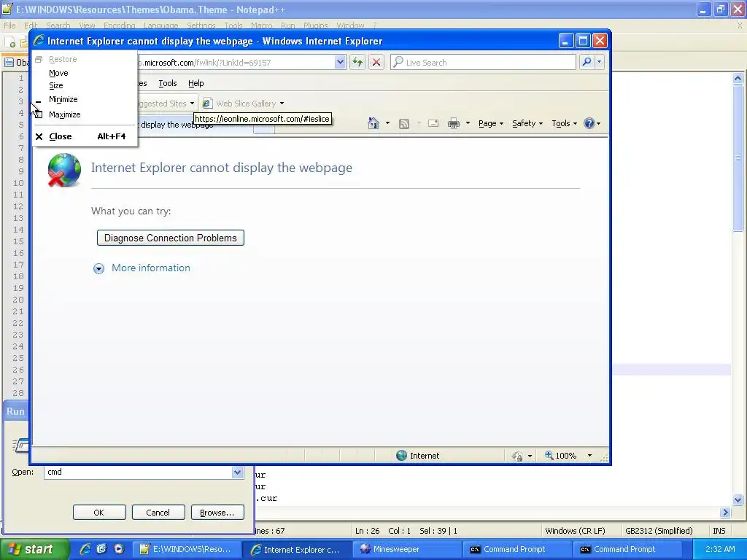Image resolution: width=747 pixels, height=560 pixels.
Task: Click the Live Search magnifier button
Action: point(587,62)
